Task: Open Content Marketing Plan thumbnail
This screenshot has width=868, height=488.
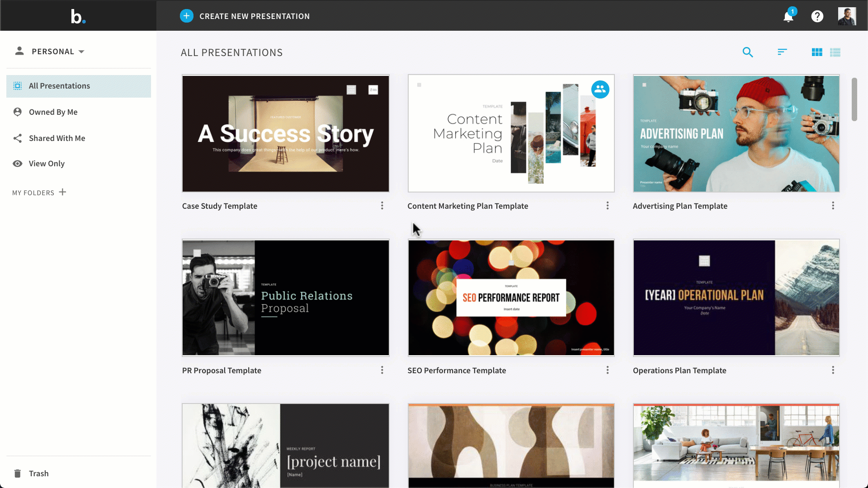Action: tap(511, 133)
